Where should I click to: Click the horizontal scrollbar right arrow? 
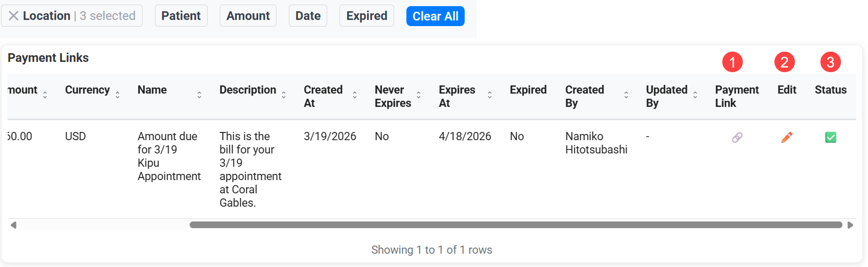pos(850,225)
